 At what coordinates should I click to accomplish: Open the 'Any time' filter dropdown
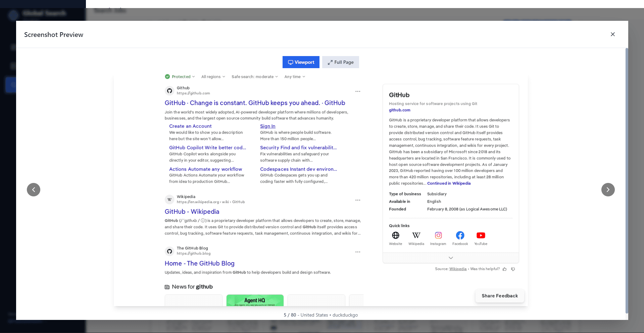coord(294,77)
